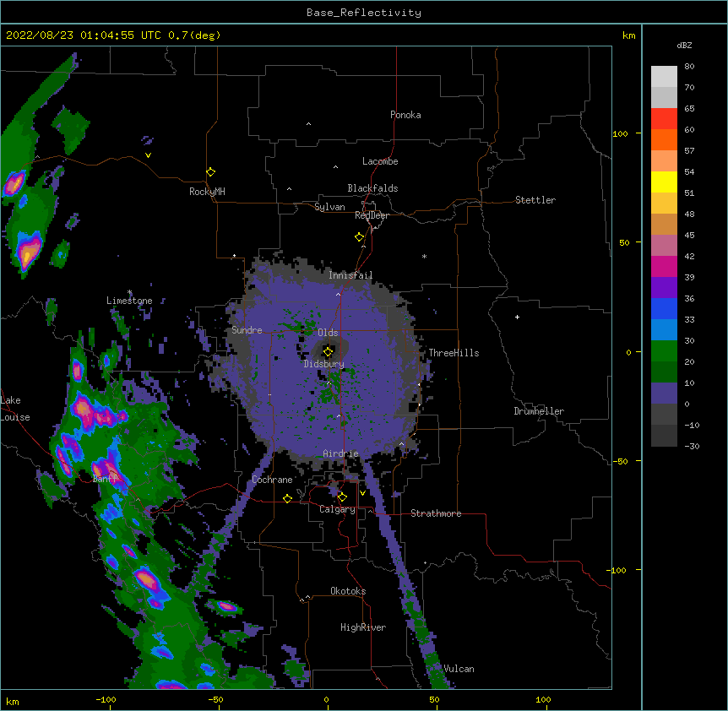Select the Okotoks label

[x=348, y=591]
